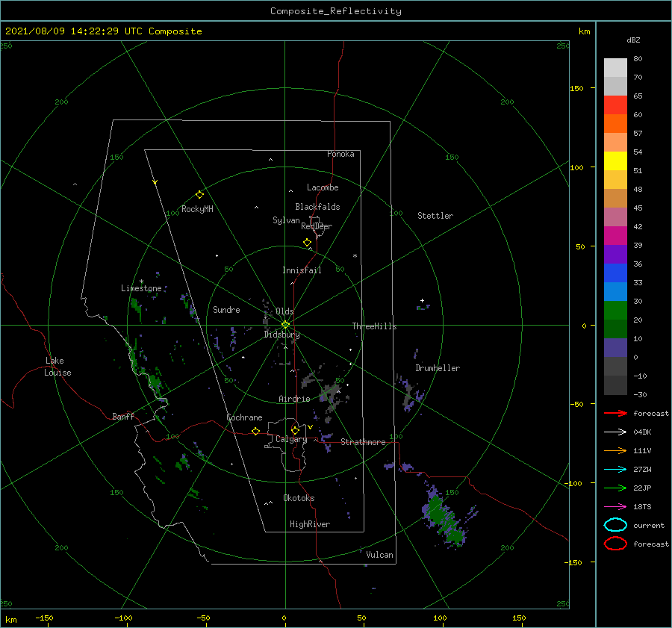This screenshot has height=628, width=672.
Task: Click the Composite_Reflectivity title
Action: pos(336,11)
